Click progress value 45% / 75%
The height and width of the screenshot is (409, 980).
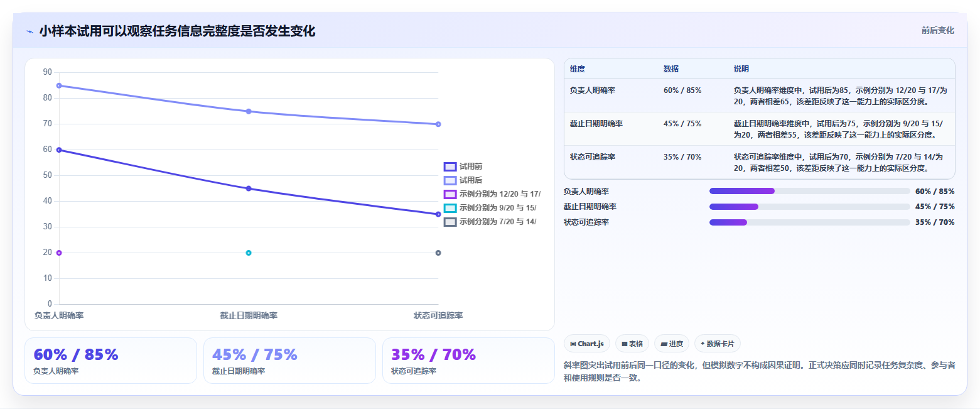click(x=935, y=207)
